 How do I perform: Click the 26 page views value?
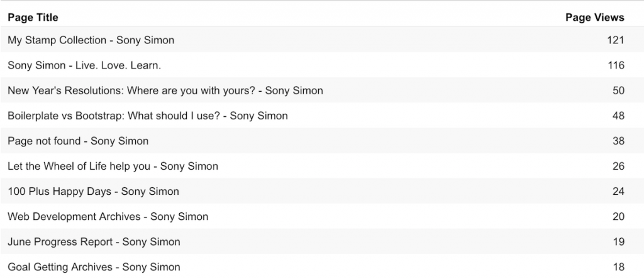pos(619,166)
